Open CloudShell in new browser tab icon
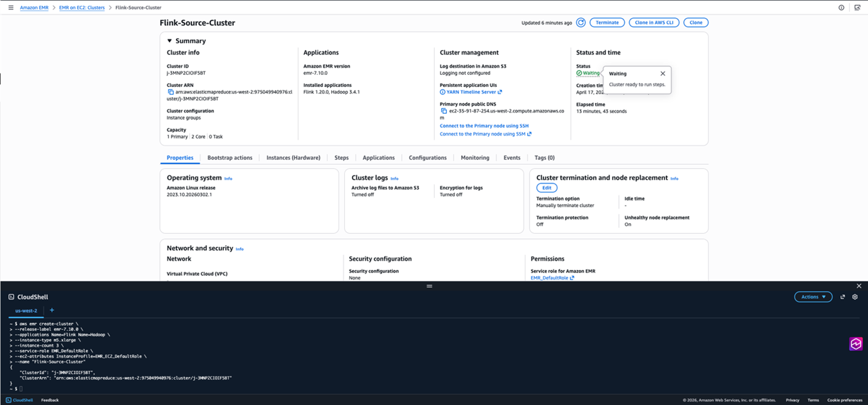This screenshot has width=868, height=405. pyautogui.click(x=843, y=297)
